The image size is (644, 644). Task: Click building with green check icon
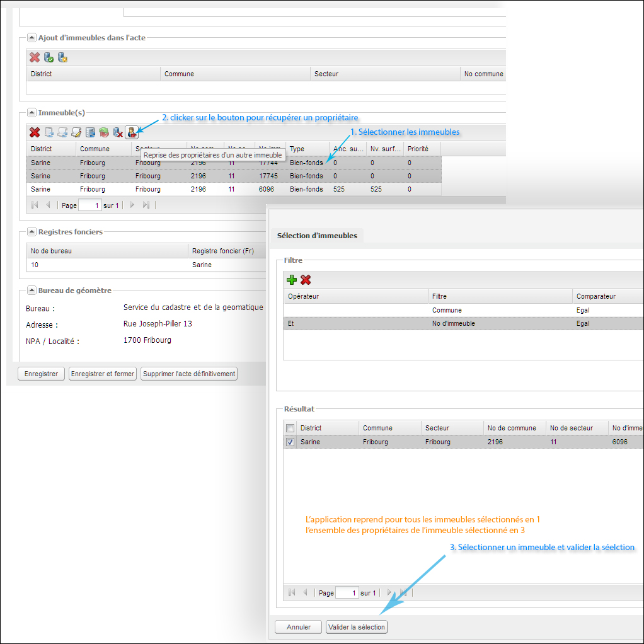coord(49,58)
